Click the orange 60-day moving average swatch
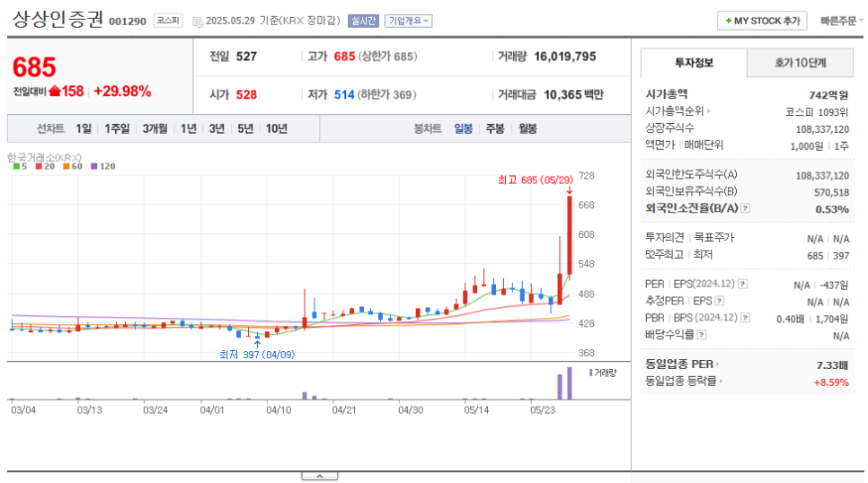 click(66, 166)
